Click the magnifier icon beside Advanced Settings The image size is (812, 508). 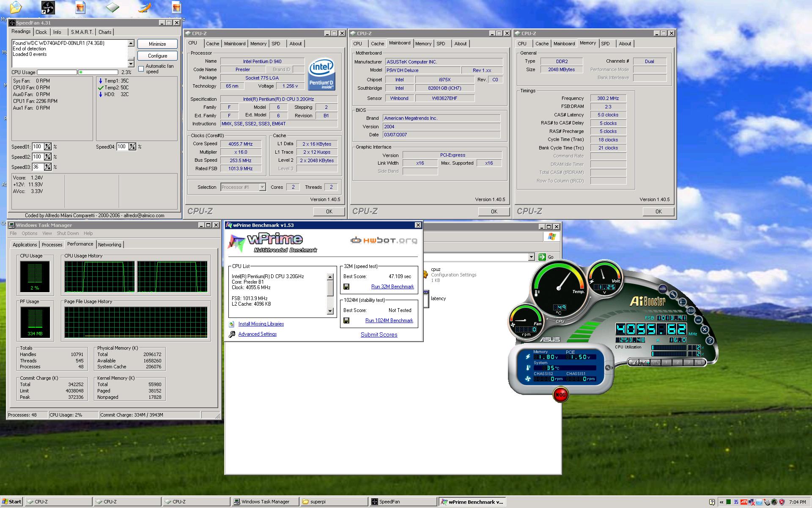click(x=232, y=334)
